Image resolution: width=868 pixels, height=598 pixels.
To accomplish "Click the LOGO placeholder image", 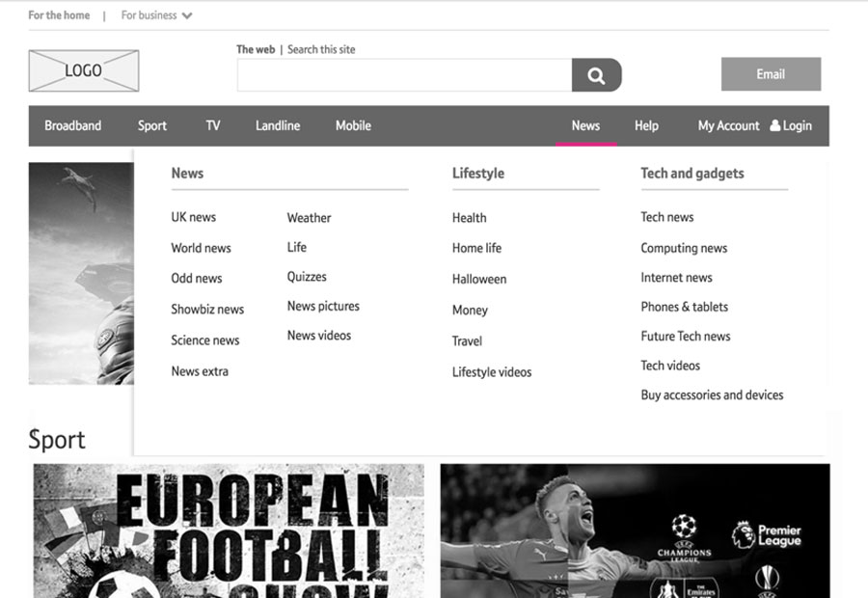I will (x=84, y=70).
